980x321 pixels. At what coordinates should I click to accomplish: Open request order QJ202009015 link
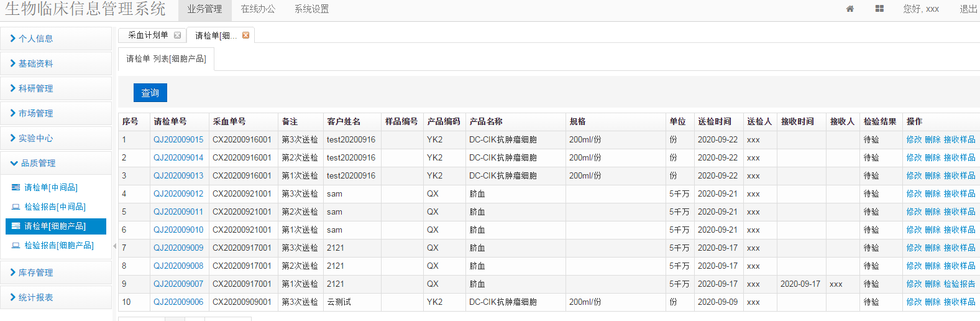point(178,140)
